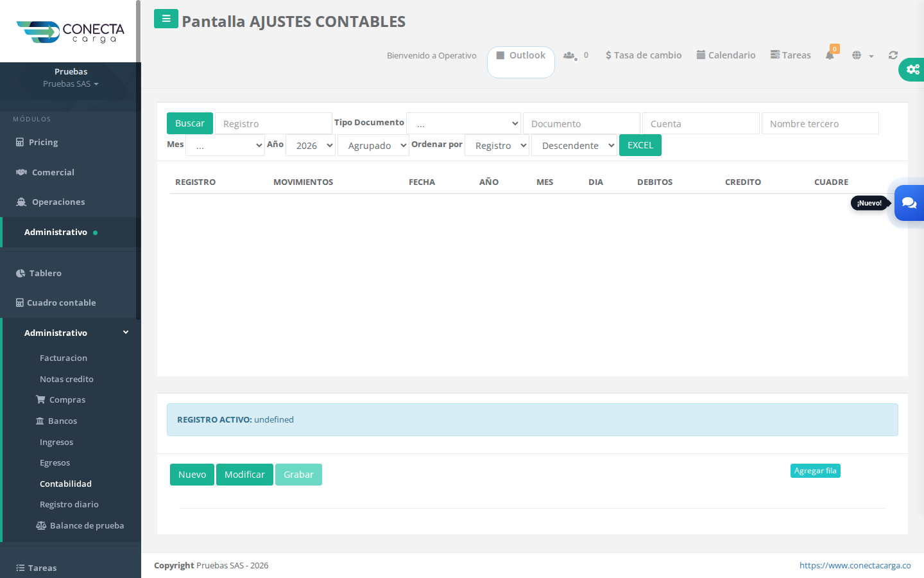Open the Año 2026 dropdown
924x578 pixels.
point(311,145)
